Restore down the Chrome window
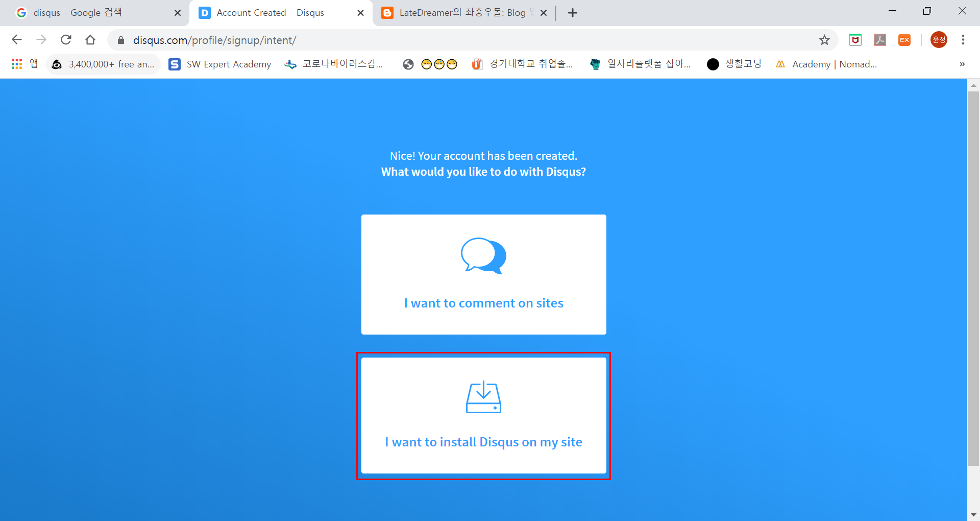The height and width of the screenshot is (521, 980). (927, 11)
